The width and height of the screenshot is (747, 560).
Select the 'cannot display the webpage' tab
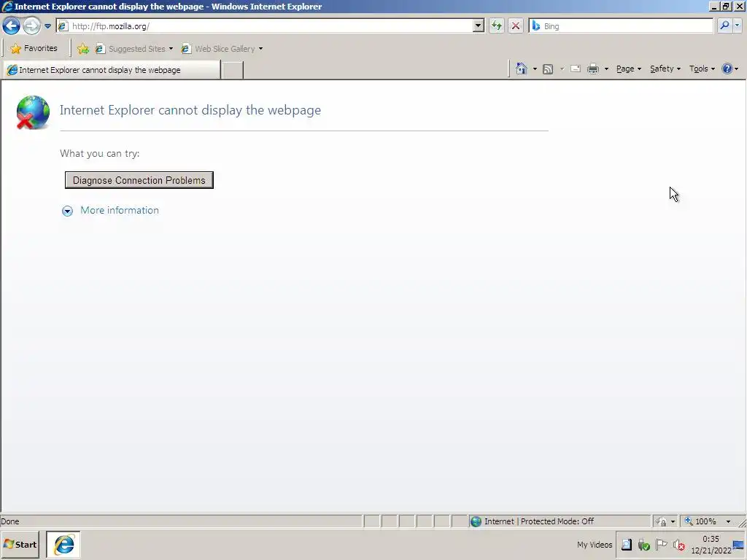(112, 70)
